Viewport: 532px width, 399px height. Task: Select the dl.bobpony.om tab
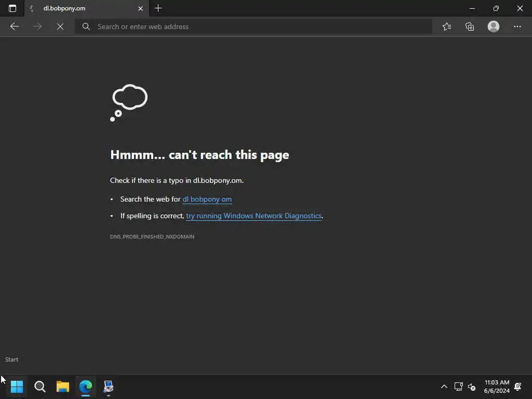87,8
